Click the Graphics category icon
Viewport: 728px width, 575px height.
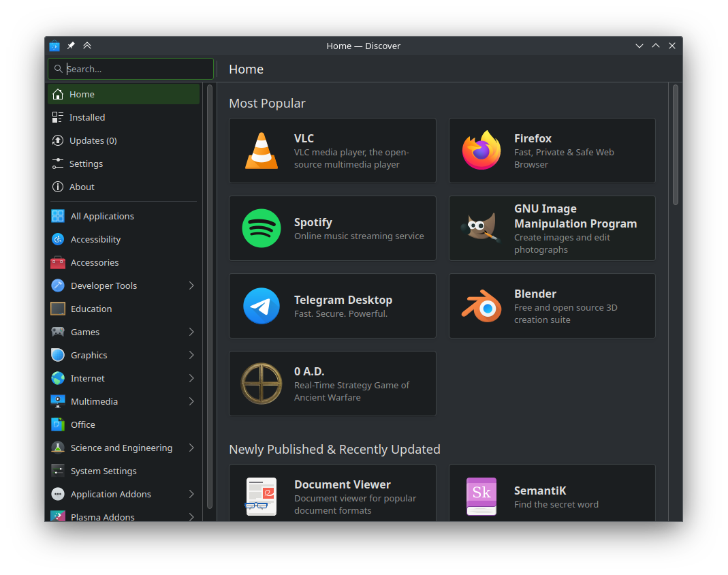(x=58, y=356)
